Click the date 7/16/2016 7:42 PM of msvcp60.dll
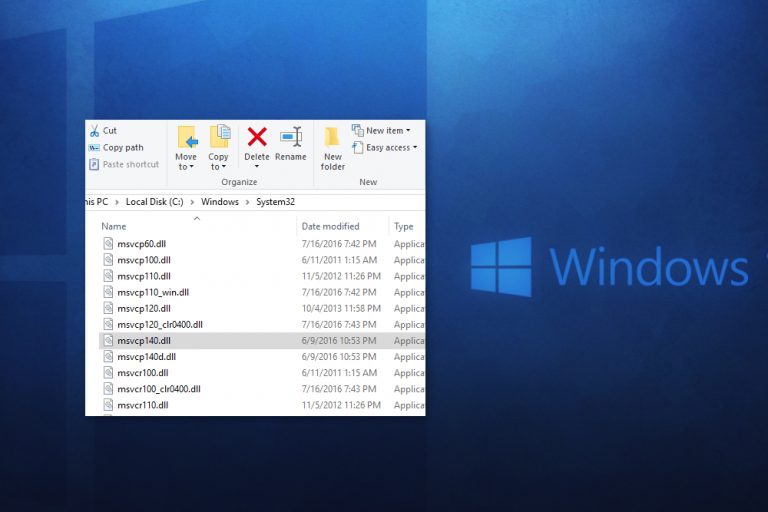Viewport: 768px width, 512px height. pyautogui.click(x=339, y=244)
